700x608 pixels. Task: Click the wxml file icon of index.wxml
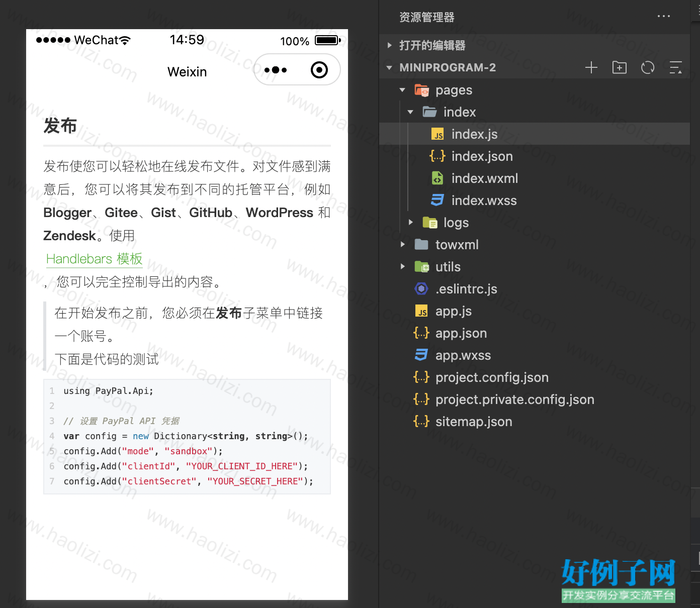coord(437,178)
